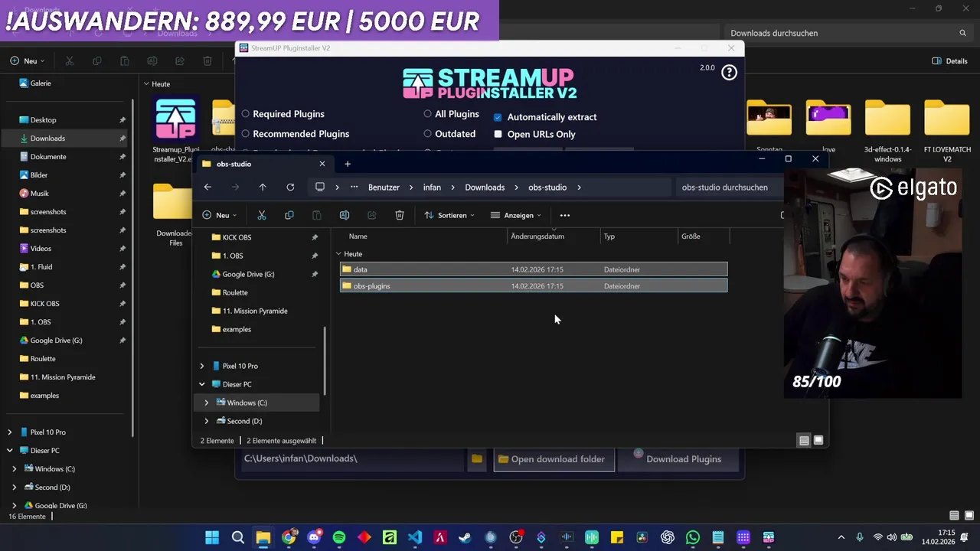Click the Open download folder button
980x551 pixels.
coord(554,459)
